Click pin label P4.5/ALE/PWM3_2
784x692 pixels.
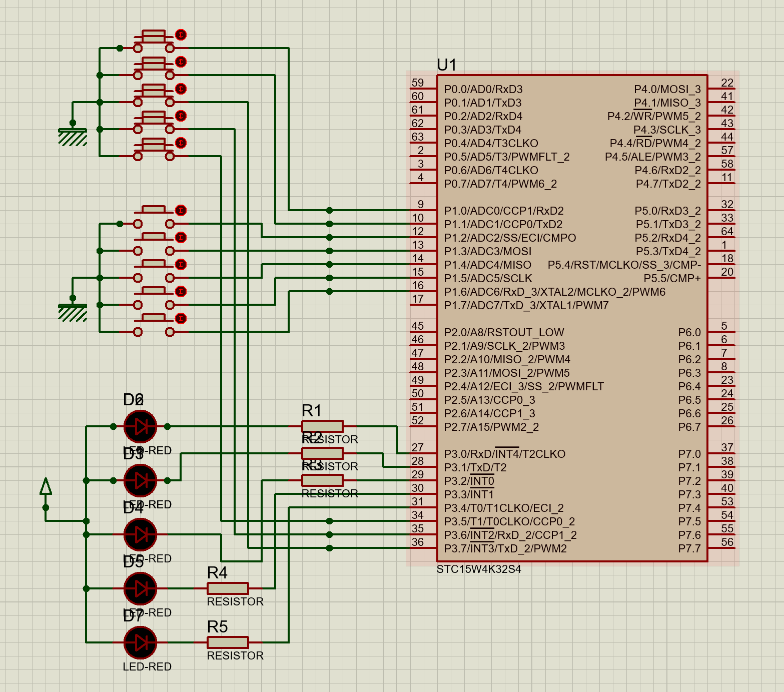coord(653,157)
